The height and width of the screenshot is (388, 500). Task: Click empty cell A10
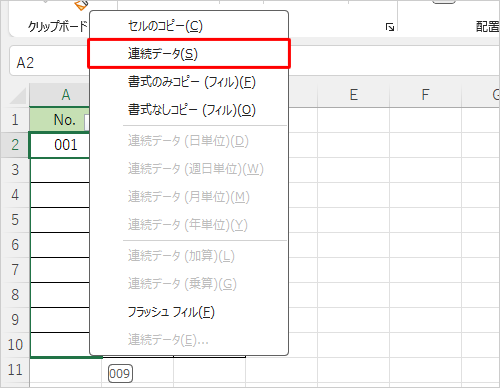point(60,345)
